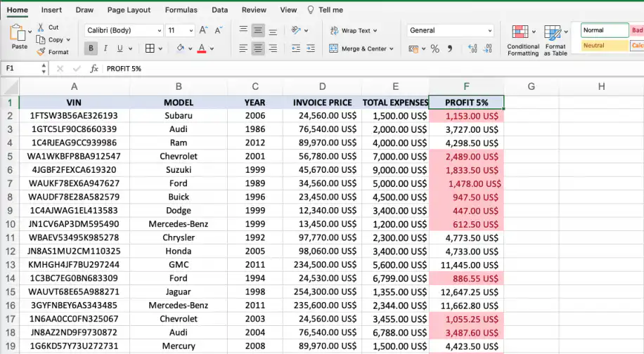
Task: Apply fill color paint bucket
Action: [180, 48]
